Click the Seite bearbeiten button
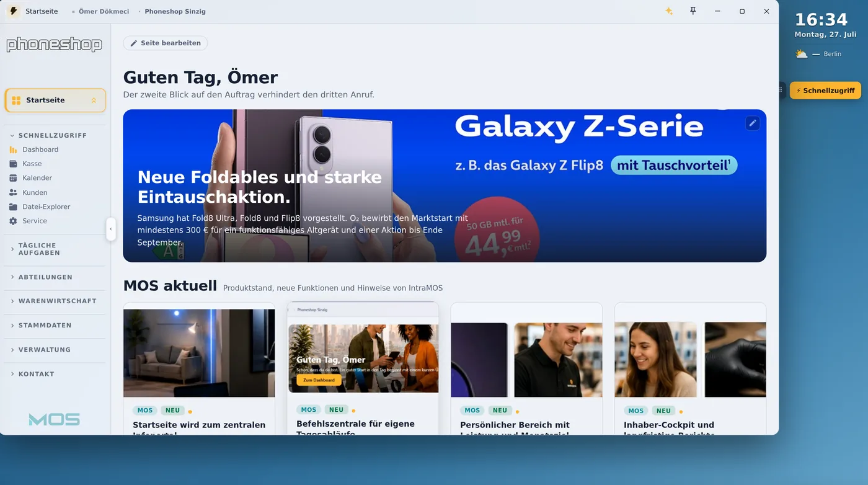The width and height of the screenshot is (868, 485). [x=165, y=43]
